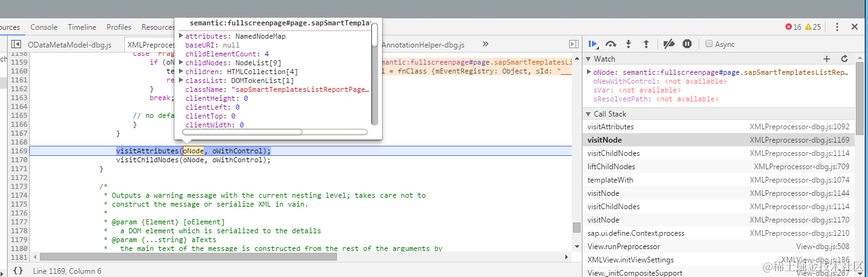Toggle pause on exceptions
The width and height of the screenshot is (868, 277).
(x=687, y=44)
